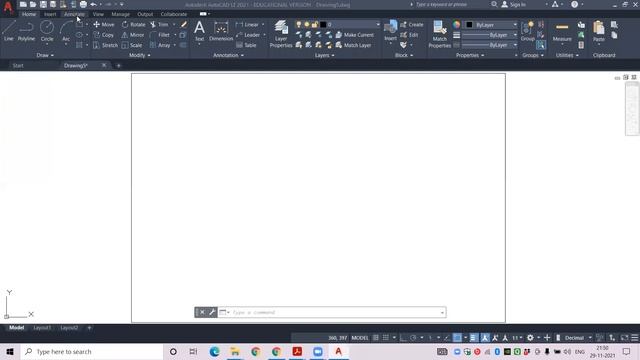This screenshot has width=640, height=360.
Task: Click Edit block button
Action: (x=409, y=35)
